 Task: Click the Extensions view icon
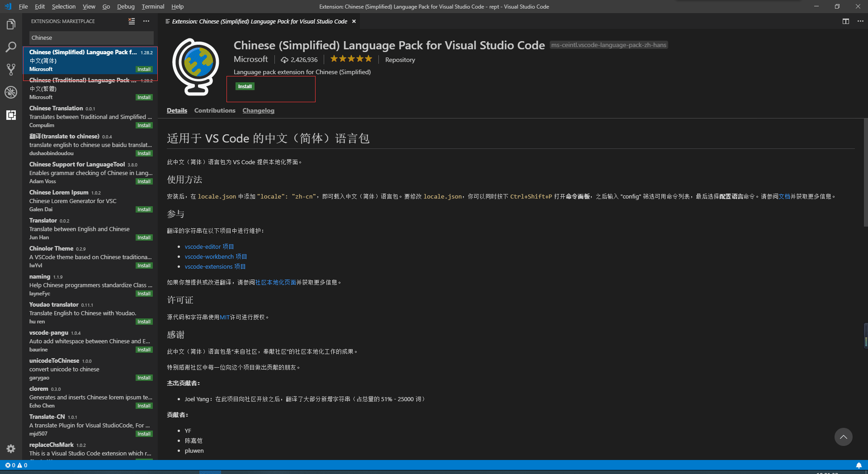[11, 115]
